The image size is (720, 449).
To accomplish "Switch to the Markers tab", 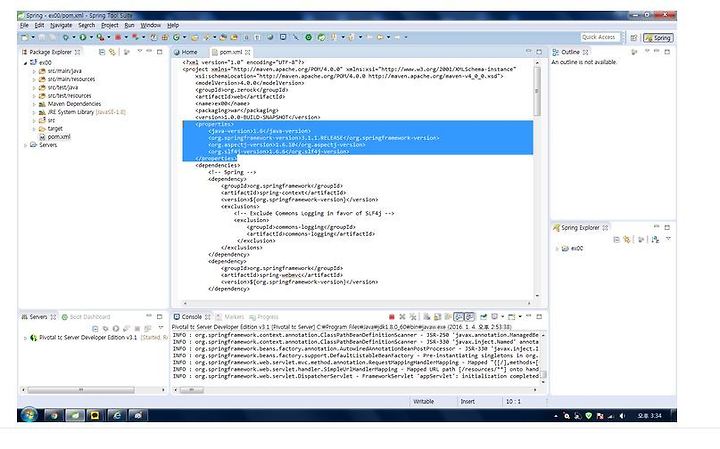I will [230, 317].
